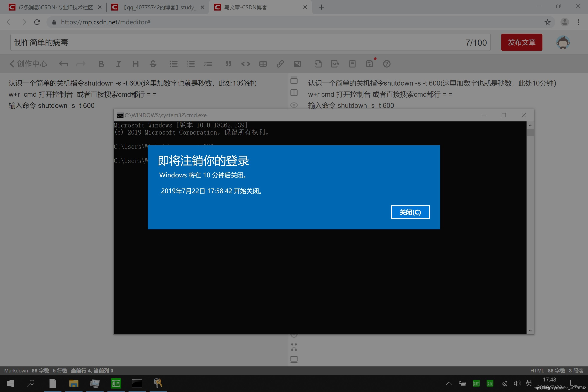Toggle preview with the eye icon
The height and width of the screenshot is (392, 588).
(294, 105)
